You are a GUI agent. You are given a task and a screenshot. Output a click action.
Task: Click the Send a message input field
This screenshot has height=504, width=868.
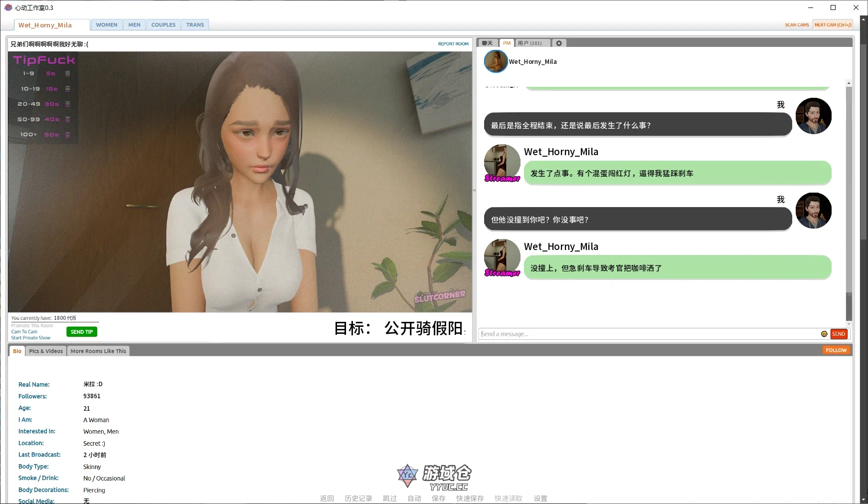point(648,334)
